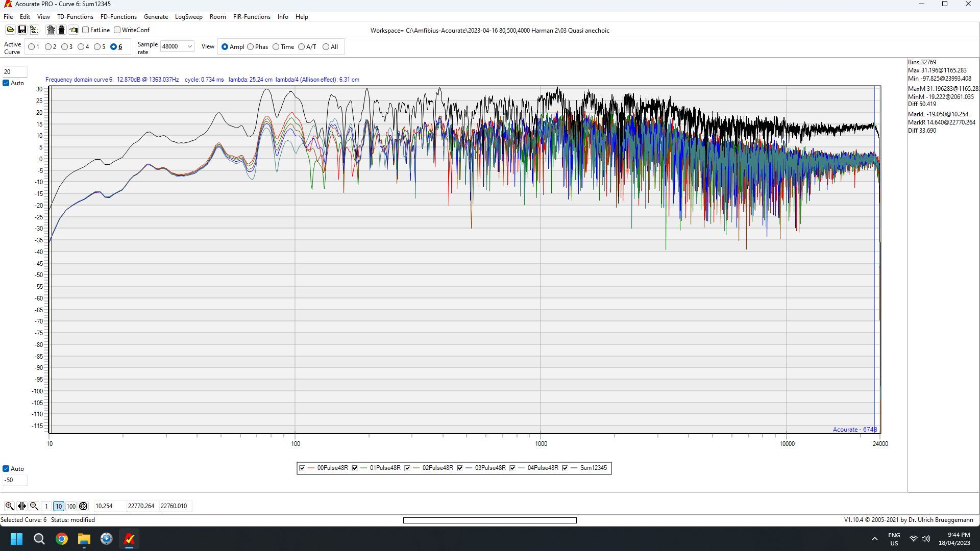Click the 100 zoom factor button
This screenshot has width=980, height=551.
(71, 506)
